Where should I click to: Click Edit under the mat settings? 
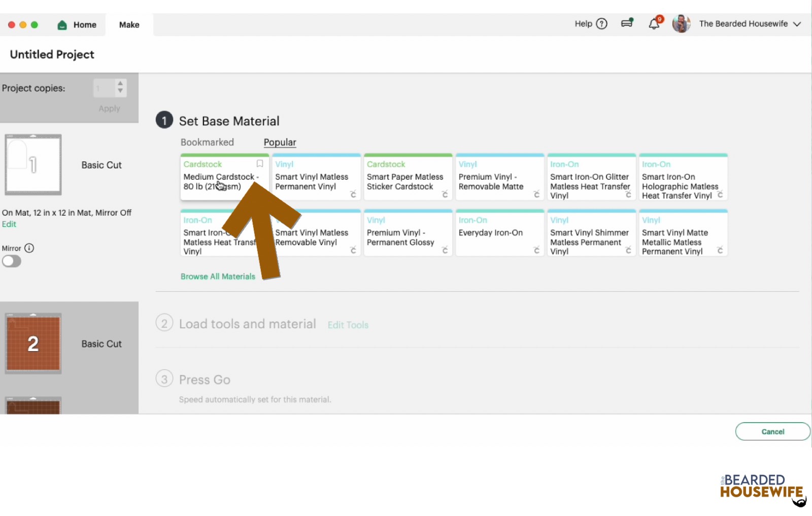click(x=9, y=224)
